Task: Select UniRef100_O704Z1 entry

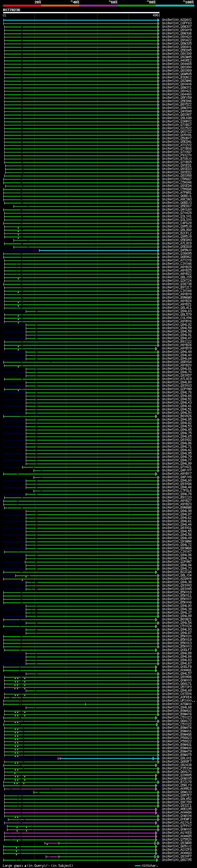Action: (x=177, y=467)
